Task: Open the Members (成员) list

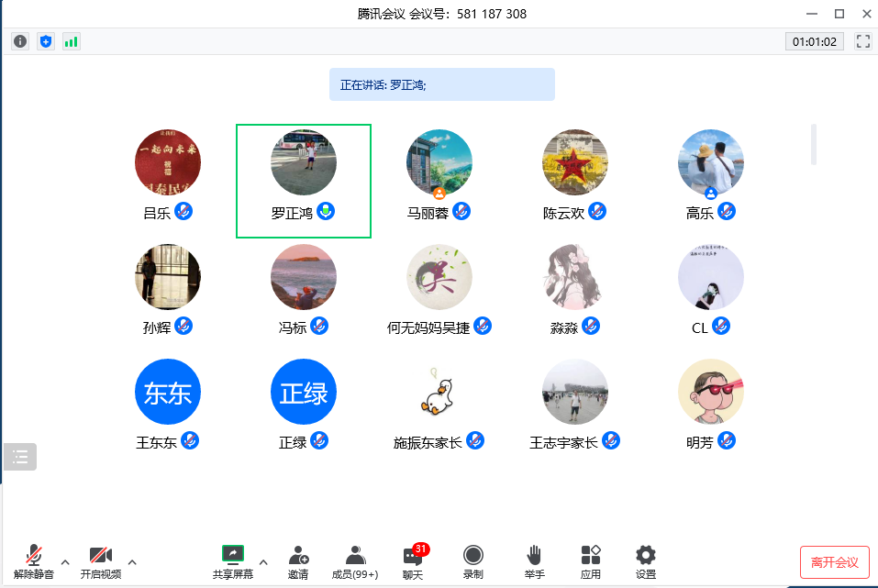Action: click(x=354, y=561)
